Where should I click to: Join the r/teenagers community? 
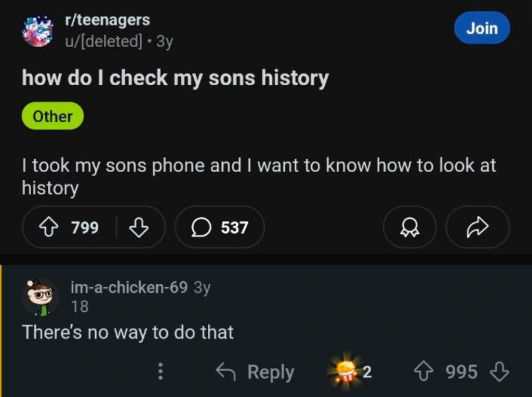(482, 28)
